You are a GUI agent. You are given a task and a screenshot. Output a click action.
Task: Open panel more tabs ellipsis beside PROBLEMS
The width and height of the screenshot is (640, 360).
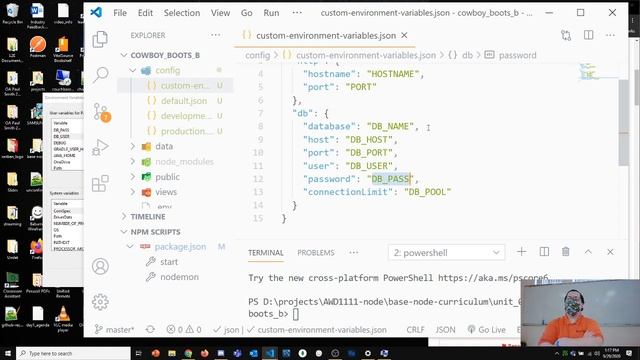(x=353, y=253)
